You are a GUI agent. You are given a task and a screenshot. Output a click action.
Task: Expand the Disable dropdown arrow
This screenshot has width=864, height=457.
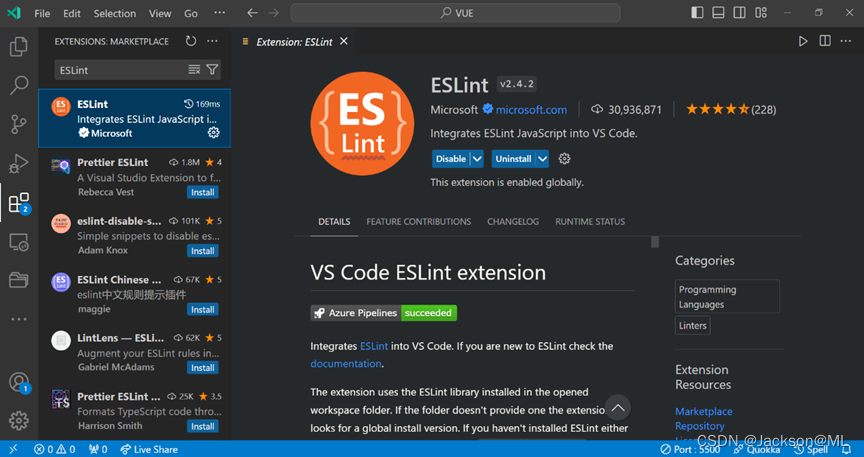click(477, 159)
